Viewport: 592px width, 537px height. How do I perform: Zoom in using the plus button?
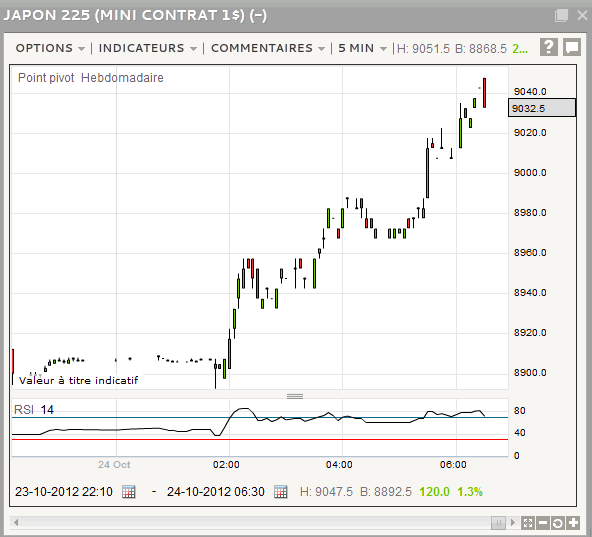[573, 523]
